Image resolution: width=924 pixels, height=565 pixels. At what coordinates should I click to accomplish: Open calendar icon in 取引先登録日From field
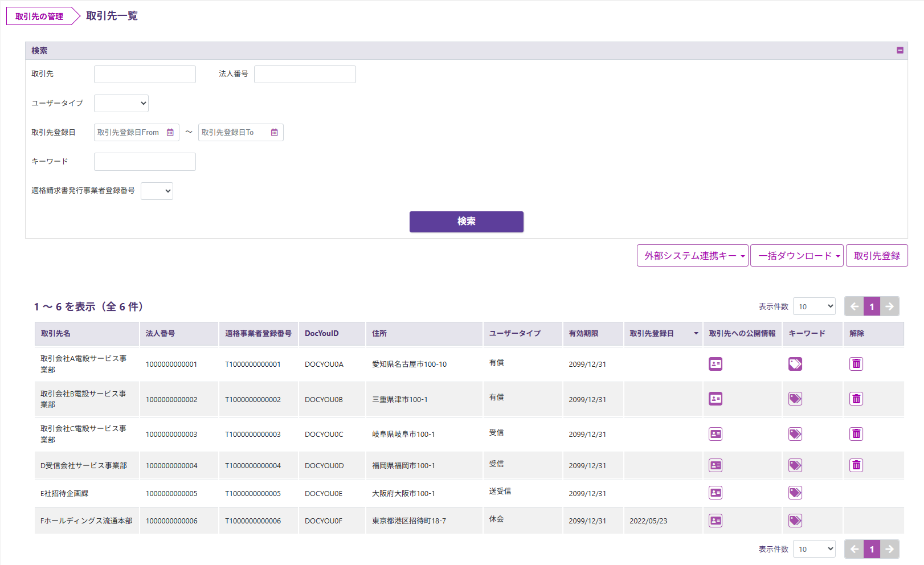point(170,133)
